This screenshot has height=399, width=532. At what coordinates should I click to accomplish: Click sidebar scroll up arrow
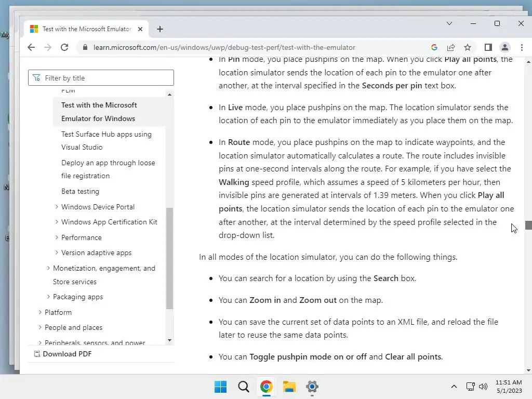tap(170, 95)
